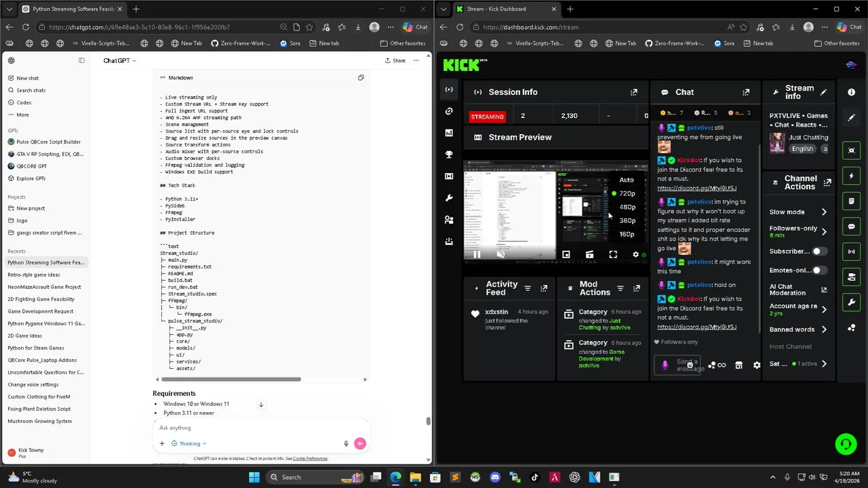Unmute the stream preview audio
The width and height of the screenshot is (868, 488).
point(500,254)
